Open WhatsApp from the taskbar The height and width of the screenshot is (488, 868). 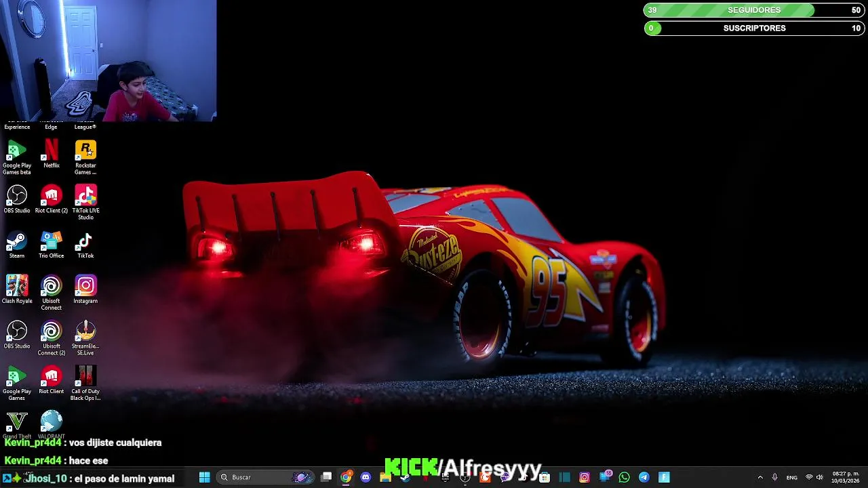(624, 477)
